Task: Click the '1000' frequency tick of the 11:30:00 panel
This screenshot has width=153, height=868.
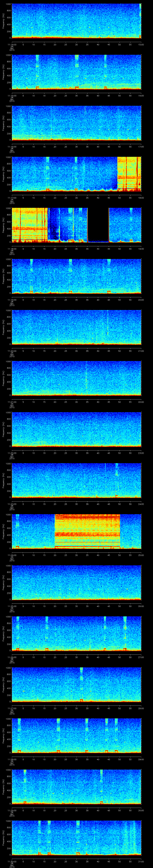Action: (8, 821)
